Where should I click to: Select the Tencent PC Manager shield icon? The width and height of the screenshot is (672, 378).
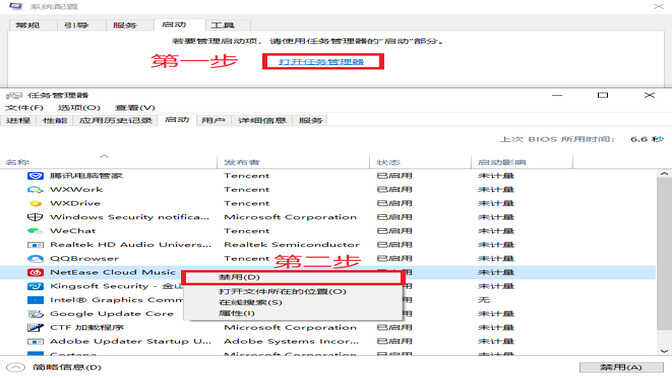35,176
